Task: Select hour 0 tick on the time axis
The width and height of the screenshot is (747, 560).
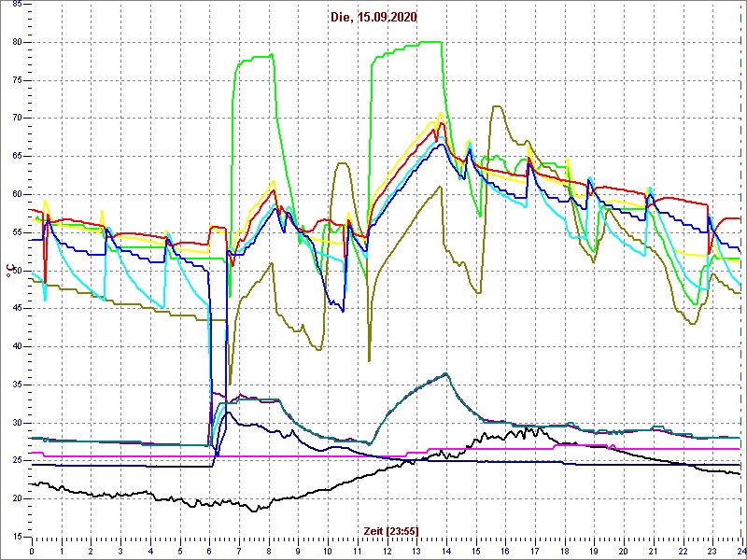Action: point(32,551)
